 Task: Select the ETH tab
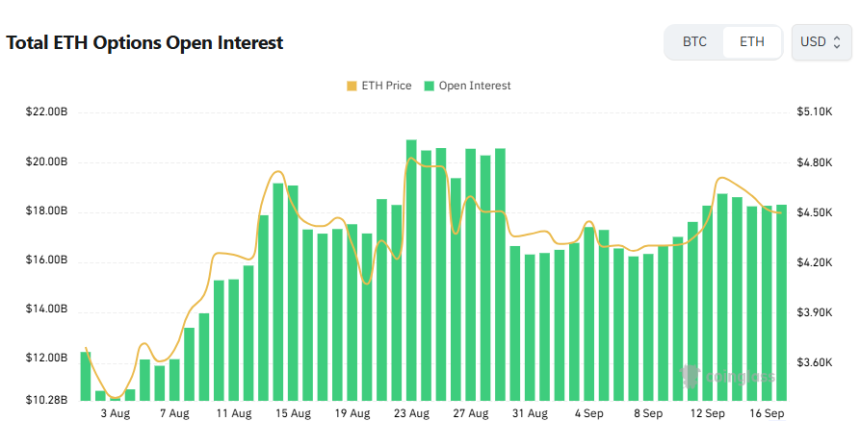pyautogui.click(x=752, y=42)
